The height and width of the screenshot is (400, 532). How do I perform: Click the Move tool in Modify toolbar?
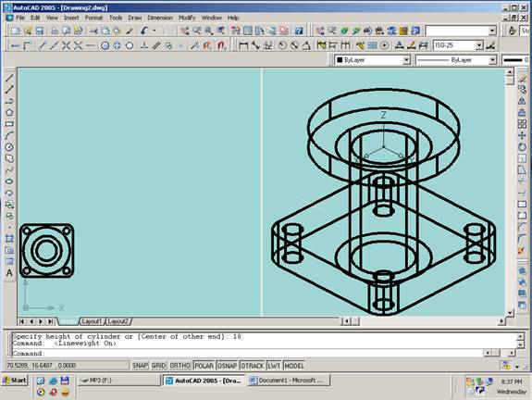(x=522, y=135)
